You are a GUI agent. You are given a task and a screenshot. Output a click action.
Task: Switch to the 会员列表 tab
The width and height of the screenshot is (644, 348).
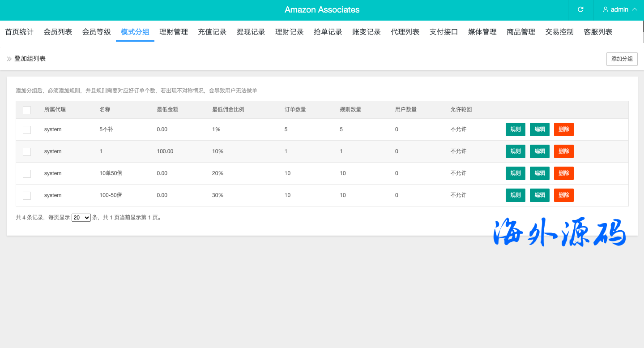click(x=58, y=32)
